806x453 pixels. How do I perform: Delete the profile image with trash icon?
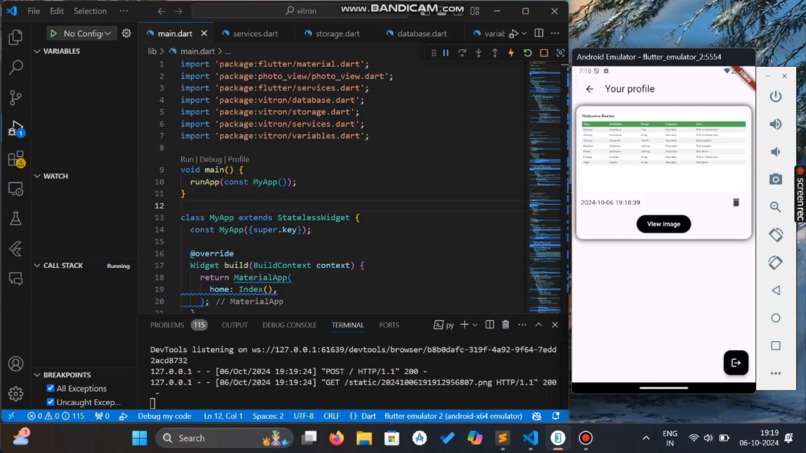[x=736, y=203]
